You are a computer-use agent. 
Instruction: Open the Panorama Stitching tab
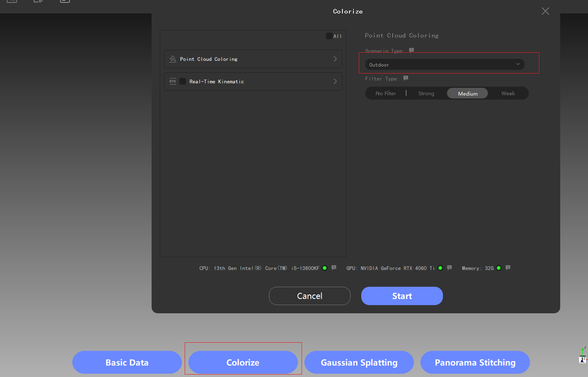tap(475, 362)
